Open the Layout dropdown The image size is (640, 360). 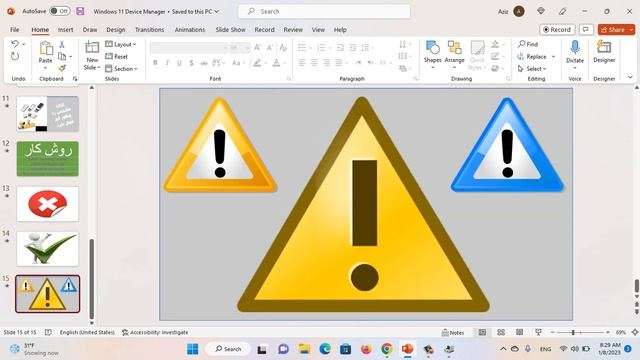pyautogui.click(x=121, y=44)
